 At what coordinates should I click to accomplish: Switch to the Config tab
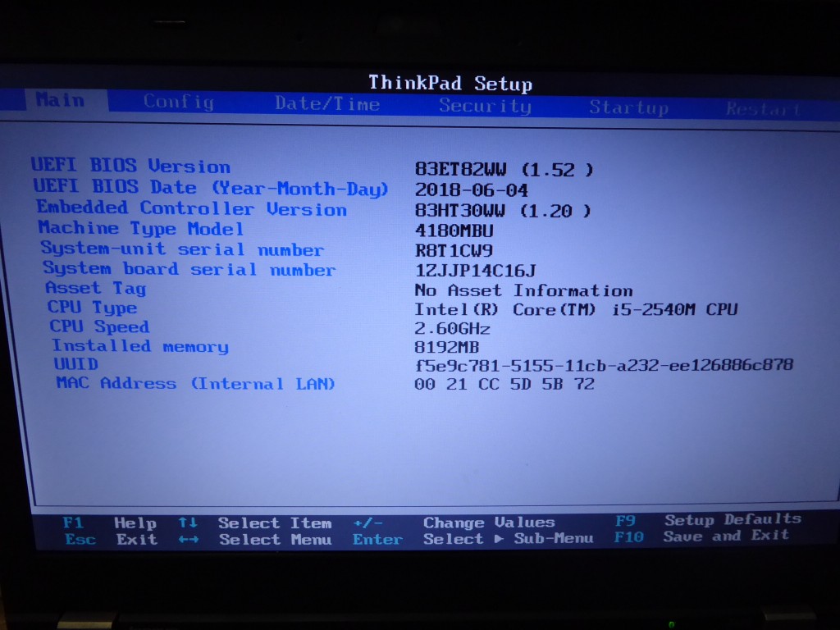coord(178,102)
